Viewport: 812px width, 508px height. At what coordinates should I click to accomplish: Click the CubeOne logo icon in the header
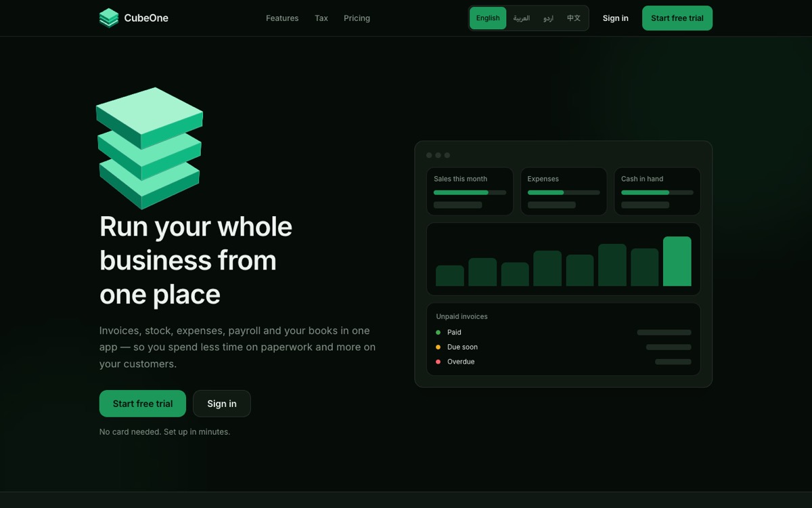pyautogui.click(x=109, y=18)
